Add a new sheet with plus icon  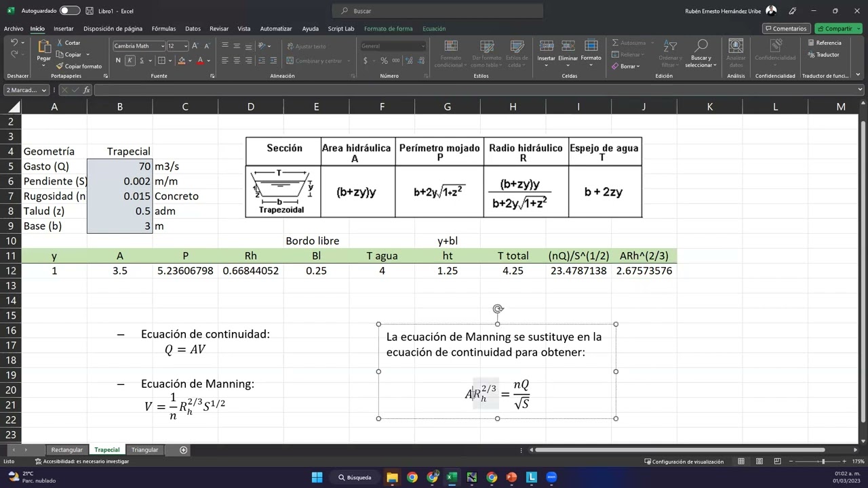(x=183, y=450)
